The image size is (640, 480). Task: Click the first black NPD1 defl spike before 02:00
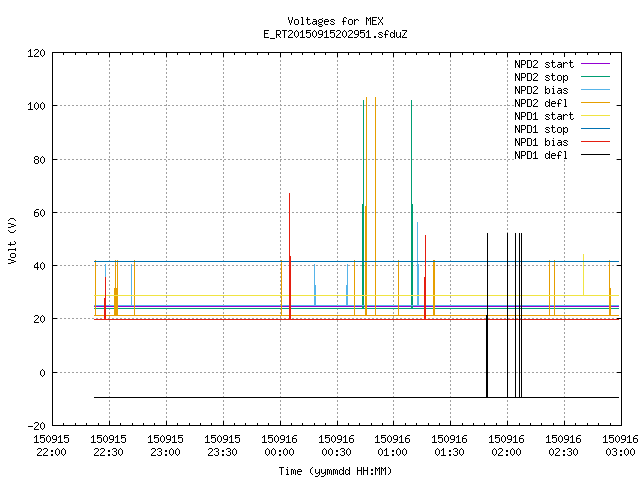[x=487, y=314]
